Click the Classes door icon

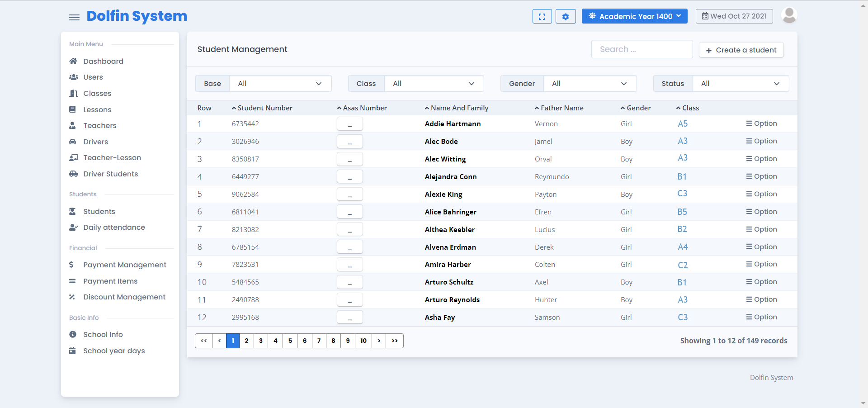click(x=73, y=93)
